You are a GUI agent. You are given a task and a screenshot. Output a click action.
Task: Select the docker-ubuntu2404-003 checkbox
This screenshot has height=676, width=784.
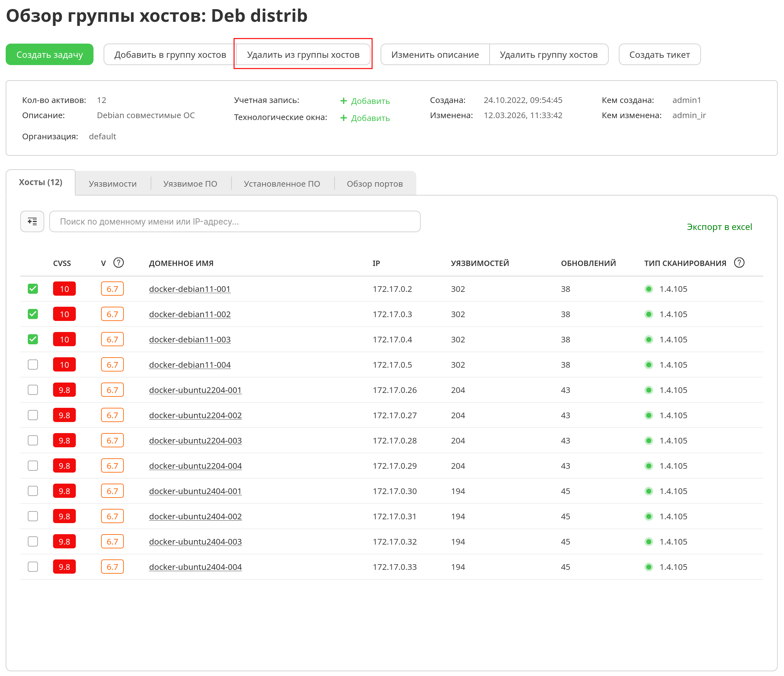click(33, 542)
